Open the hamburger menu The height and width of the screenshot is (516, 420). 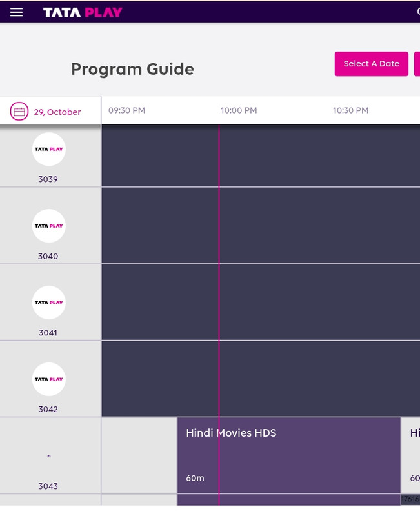[16, 12]
